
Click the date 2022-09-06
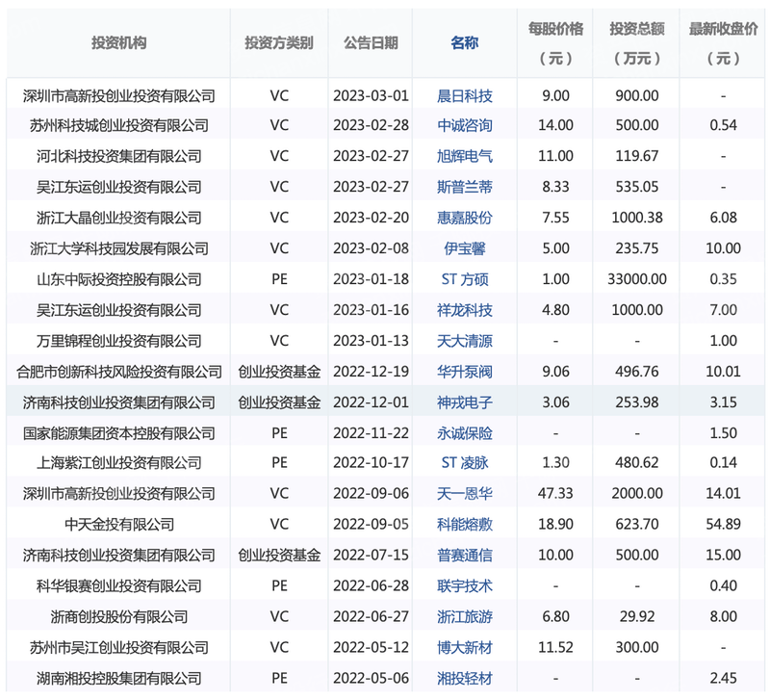[371, 493]
